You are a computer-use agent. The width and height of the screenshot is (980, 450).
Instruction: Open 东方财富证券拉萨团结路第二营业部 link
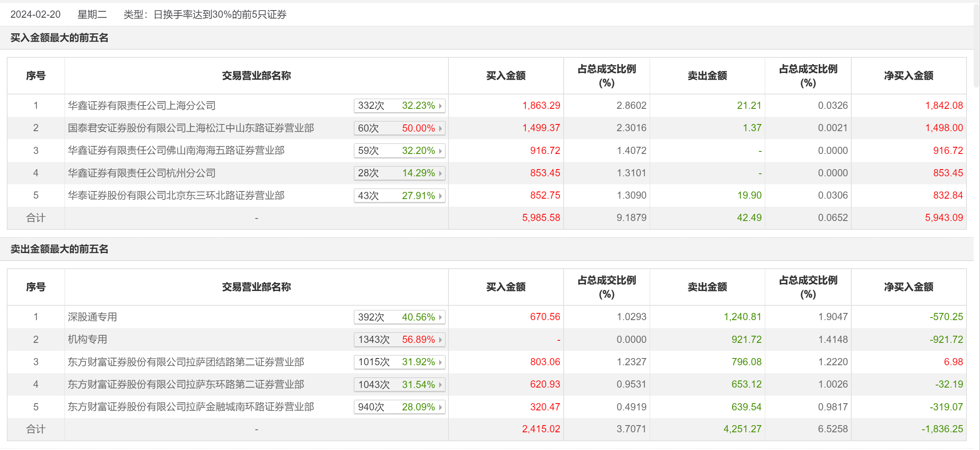pos(186,362)
